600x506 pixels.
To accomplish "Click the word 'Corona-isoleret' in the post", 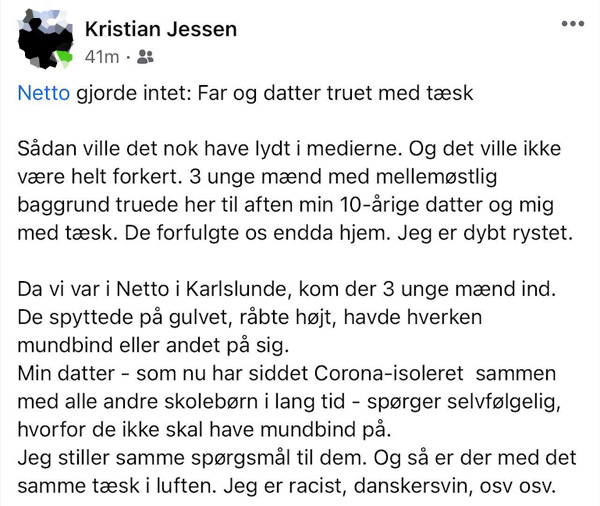I will click(389, 374).
